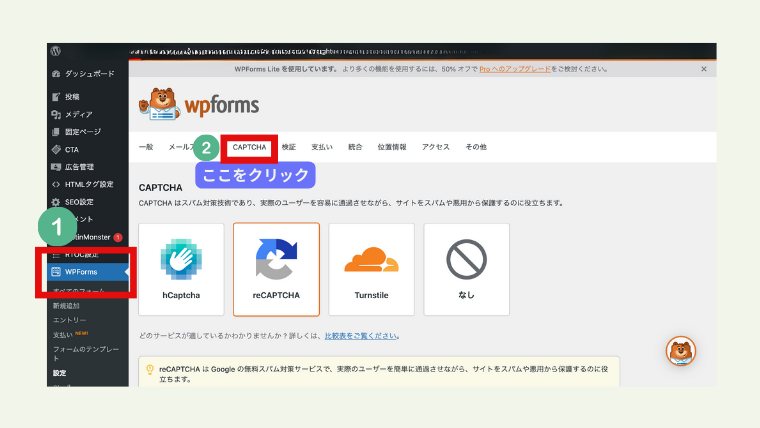Click the WPForms bear logo
Viewport: 760px width, 428px height.
coord(198,105)
